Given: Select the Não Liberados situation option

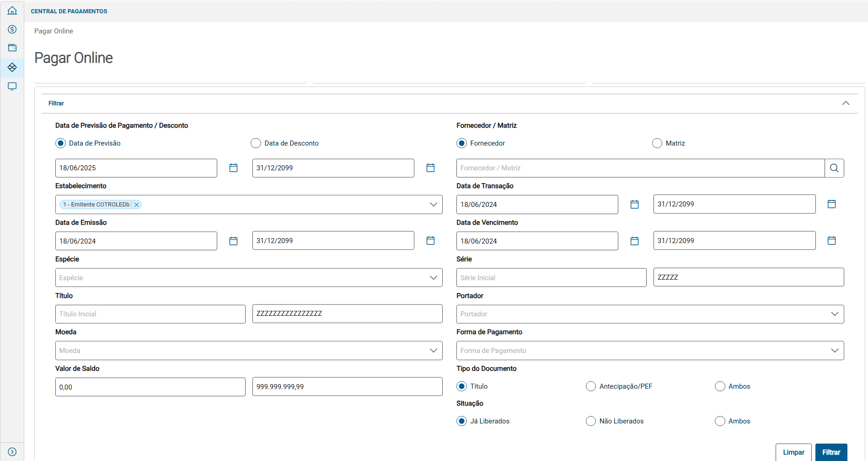Looking at the screenshot, I should pyautogui.click(x=591, y=421).
